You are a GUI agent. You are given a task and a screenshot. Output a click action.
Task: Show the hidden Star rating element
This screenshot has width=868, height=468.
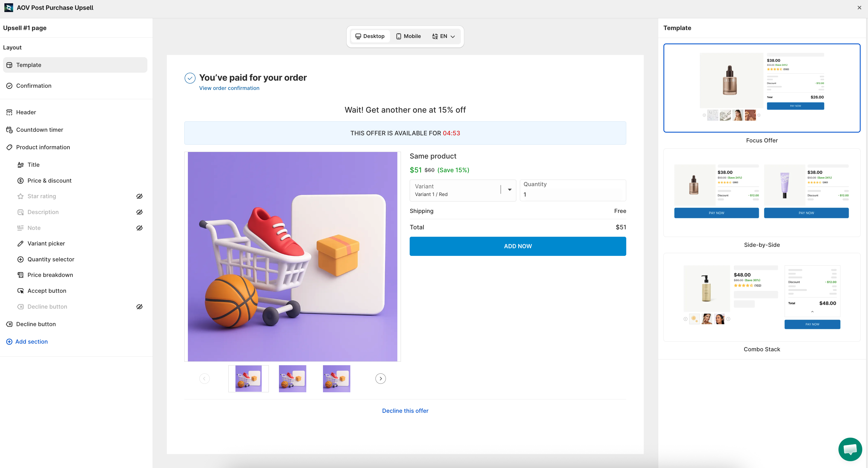139,196
